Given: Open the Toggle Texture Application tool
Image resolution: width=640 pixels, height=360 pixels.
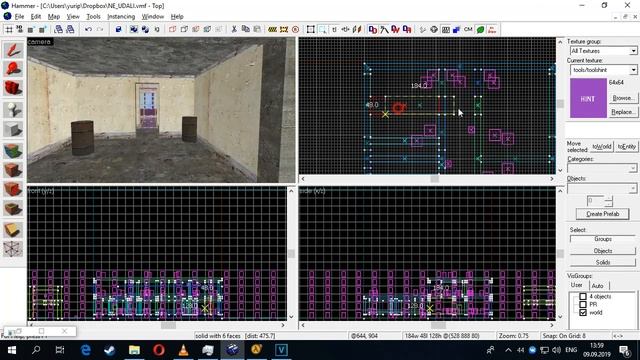Looking at the screenshot, I should point(13,150).
